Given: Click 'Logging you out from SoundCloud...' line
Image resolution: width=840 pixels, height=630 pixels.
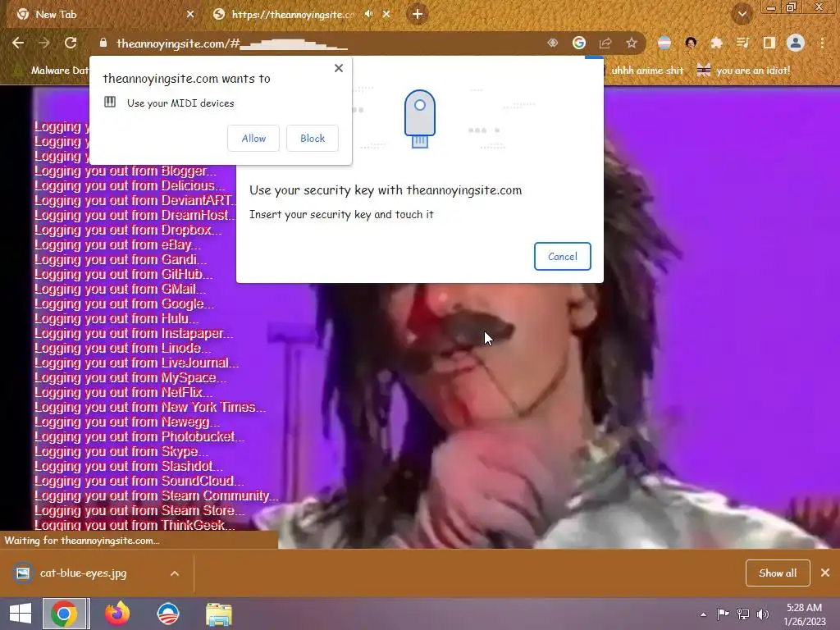Looking at the screenshot, I should [139, 481].
